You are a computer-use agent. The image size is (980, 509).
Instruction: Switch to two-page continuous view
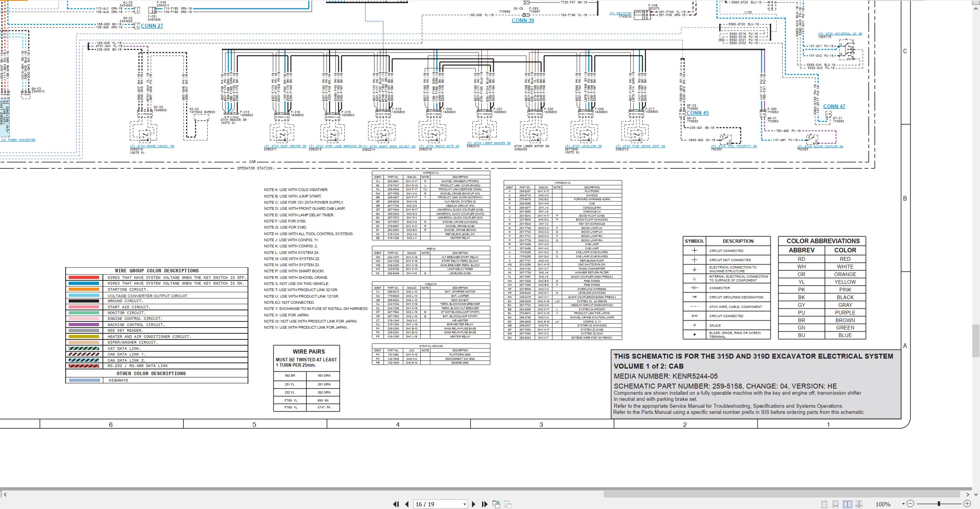[859, 504]
